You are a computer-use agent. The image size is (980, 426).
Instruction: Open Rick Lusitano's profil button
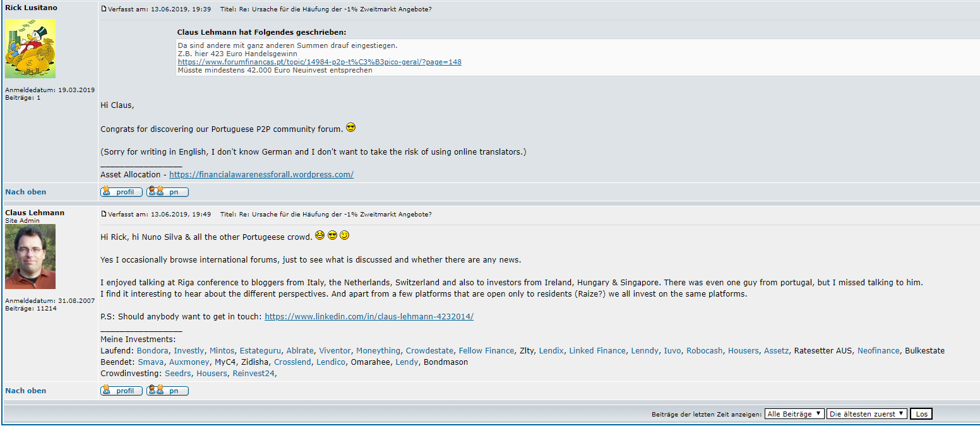pos(121,192)
